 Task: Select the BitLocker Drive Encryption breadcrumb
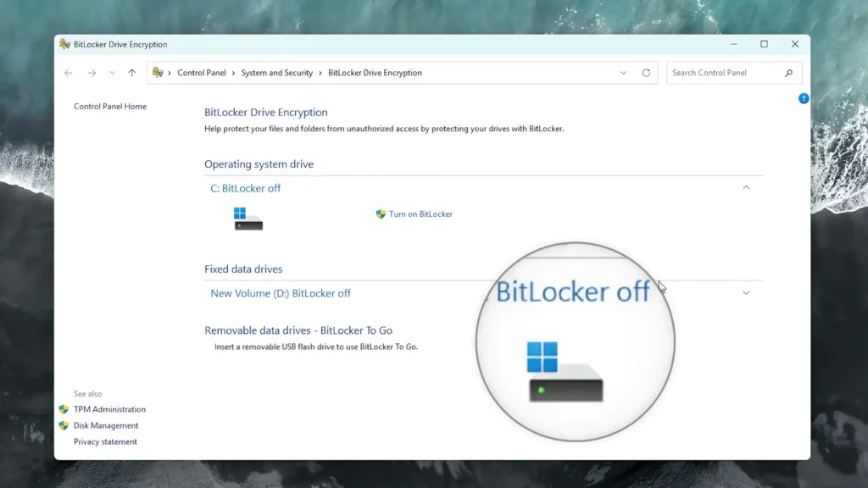click(375, 73)
